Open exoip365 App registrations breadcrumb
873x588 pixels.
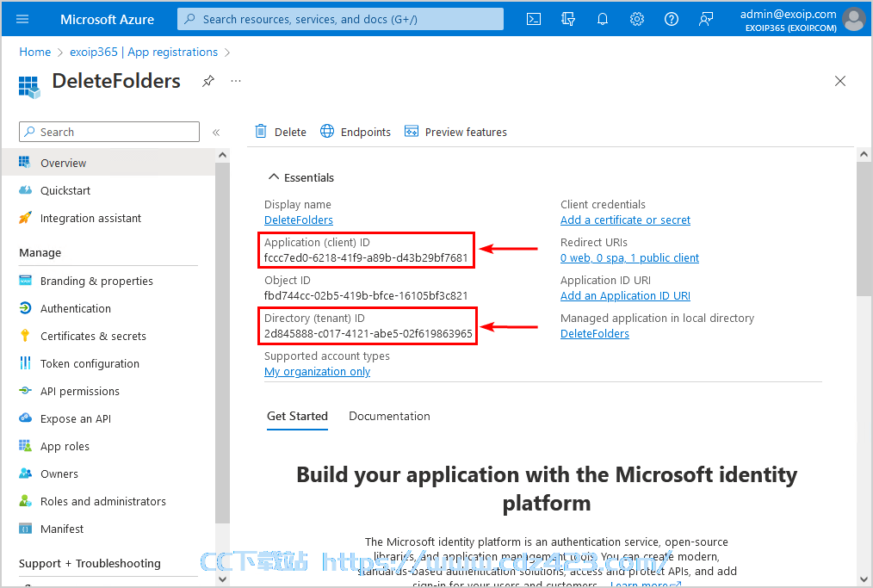(x=144, y=53)
